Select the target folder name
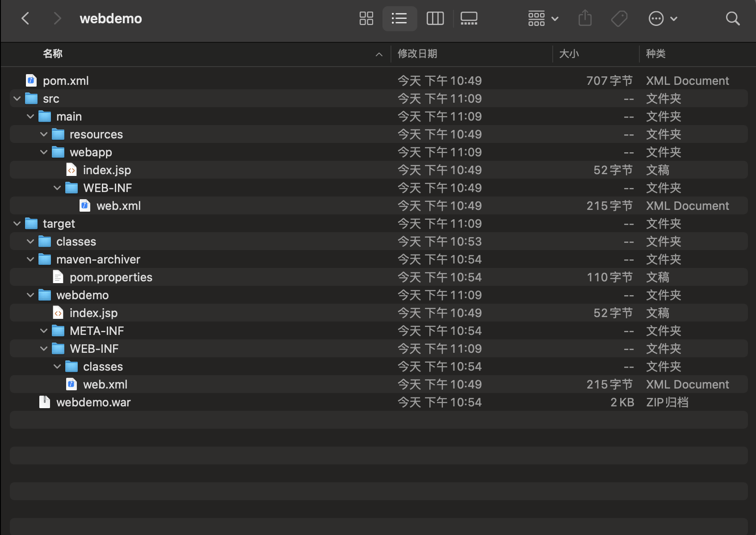Viewport: 756px width, 535px height. click(x=59, y=224)
